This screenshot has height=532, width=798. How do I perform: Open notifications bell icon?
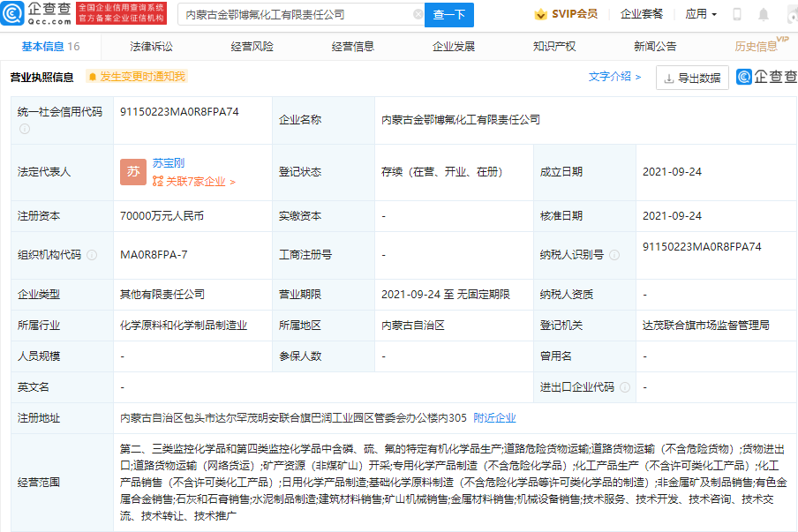coord(764,15)
